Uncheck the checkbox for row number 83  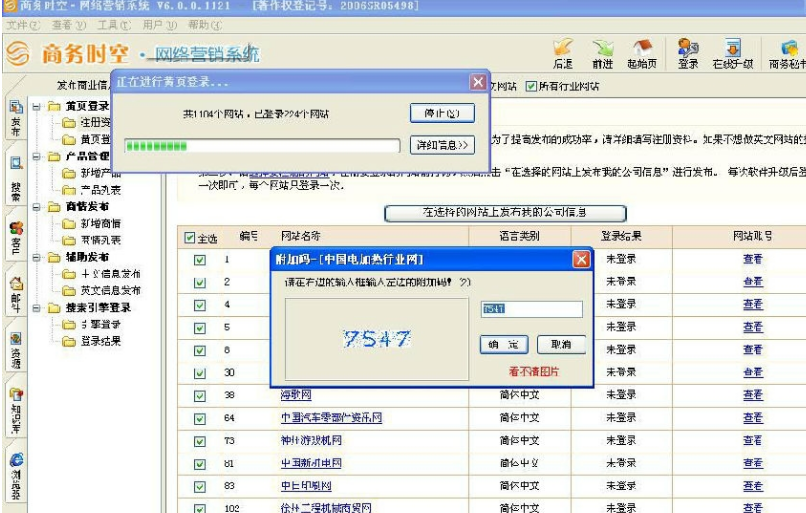coord(200,486)
